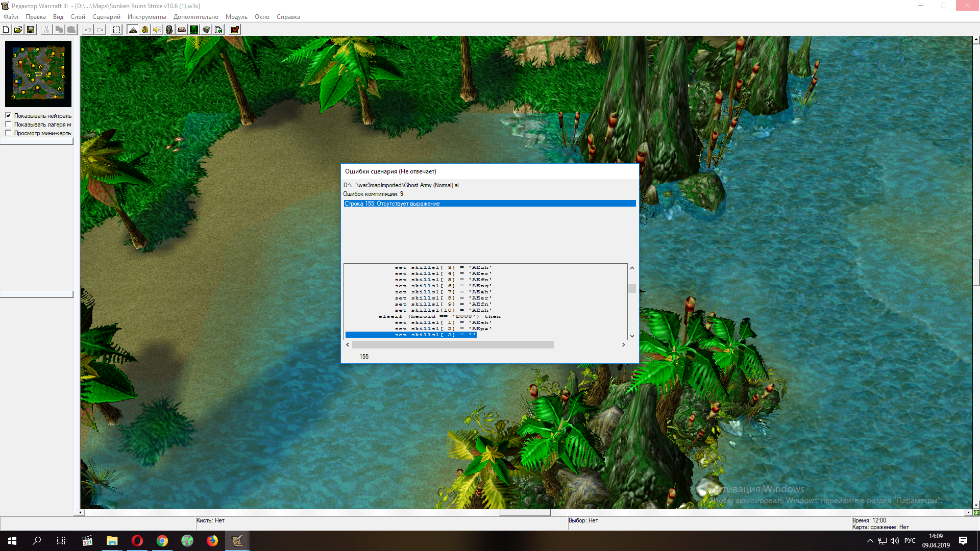
Task: Click the 'Ошибок компиляции: 9' label
Action: pos(373,194)
